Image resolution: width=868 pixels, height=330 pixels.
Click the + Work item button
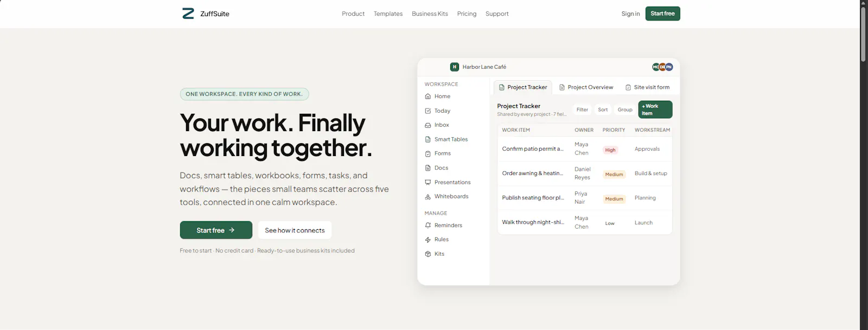coord(655,109)
